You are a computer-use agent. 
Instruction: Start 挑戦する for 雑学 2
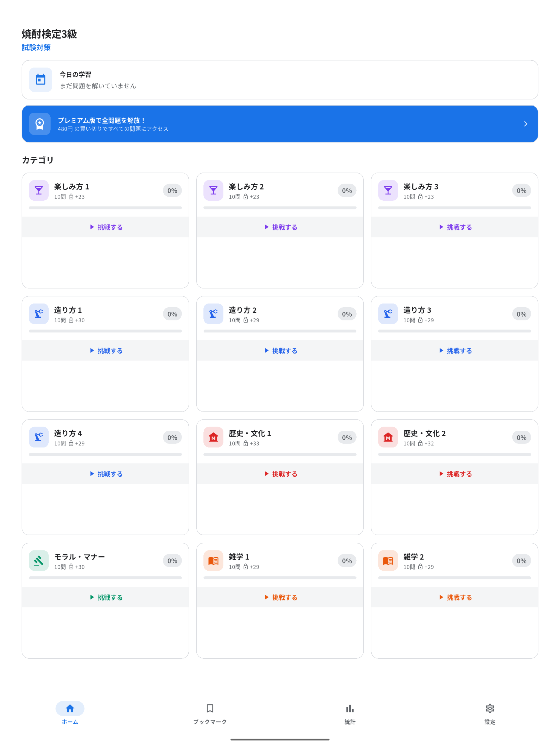[x=455, y=597]
